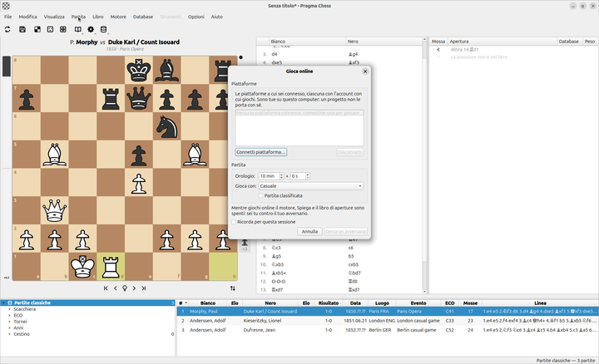599x364 pixels.
Task: Enable the Partita classificata checkbox
Action: (261, 196)
